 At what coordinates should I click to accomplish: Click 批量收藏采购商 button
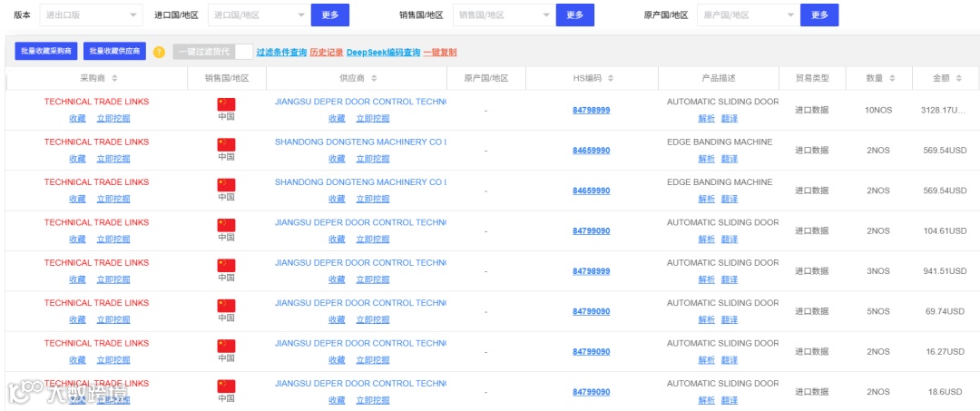(x=45, y=52)
